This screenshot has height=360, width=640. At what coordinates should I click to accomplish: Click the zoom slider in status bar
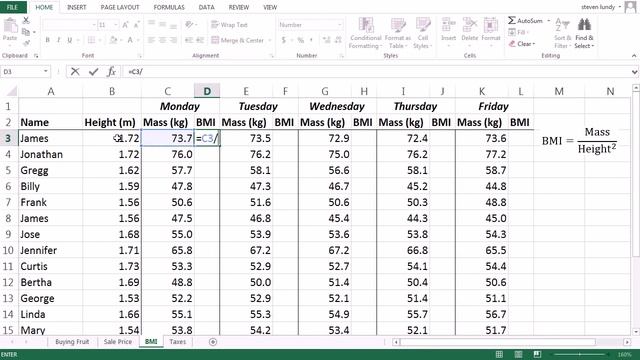click(580, 354)
